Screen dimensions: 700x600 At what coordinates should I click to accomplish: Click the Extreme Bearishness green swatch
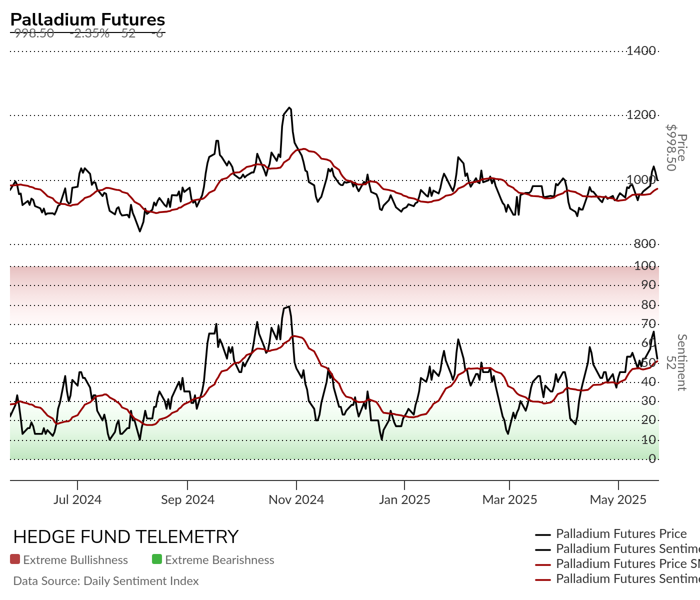(157, 559)
